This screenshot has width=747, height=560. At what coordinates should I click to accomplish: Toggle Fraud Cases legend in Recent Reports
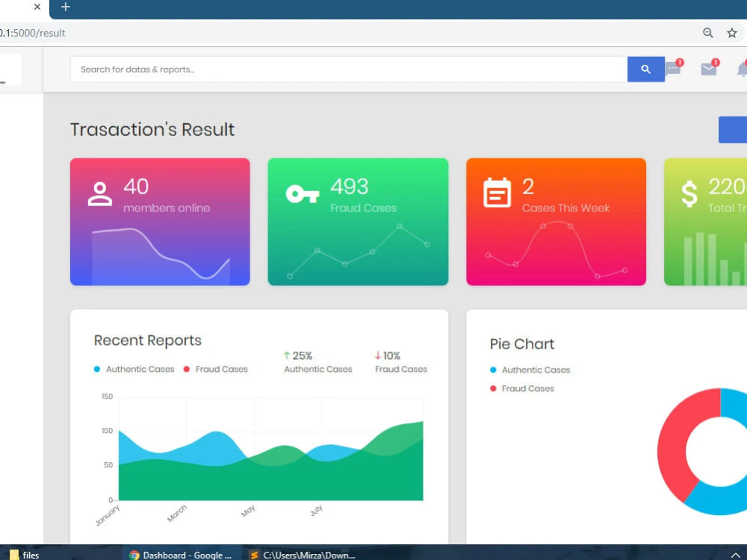coord(216,369)
